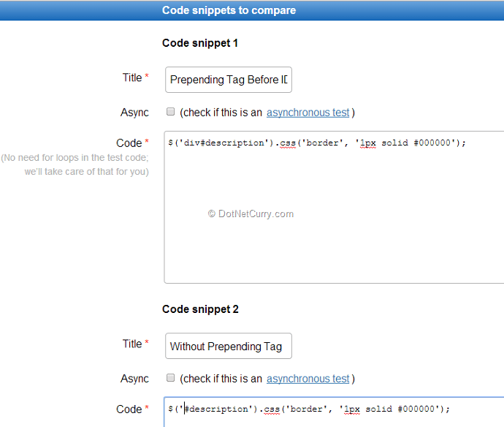504x427 pixels.
Task: Click the DotNetCurry.com watermark text
Action: (x=251, y=214)
